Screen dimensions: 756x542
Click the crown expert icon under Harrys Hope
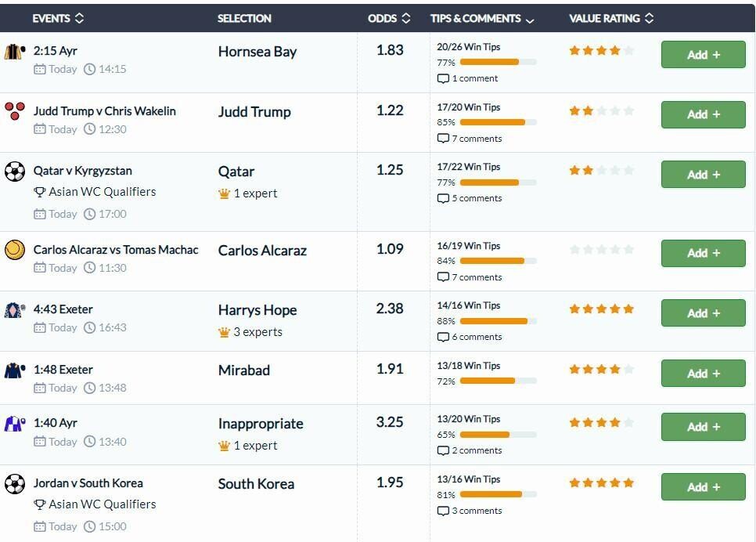(224, 332)
